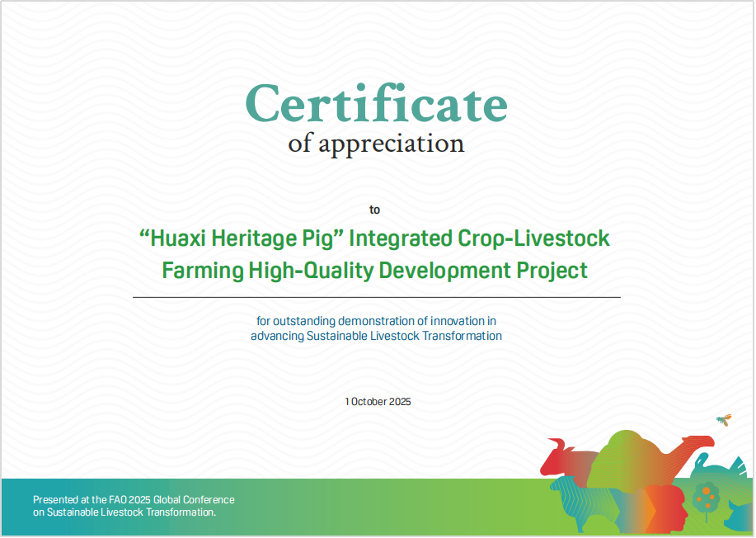The width and height of the screenshot is (756, 538).
Task: Click the "of appreciation" subtitle
Action: (x=376, y=144)
